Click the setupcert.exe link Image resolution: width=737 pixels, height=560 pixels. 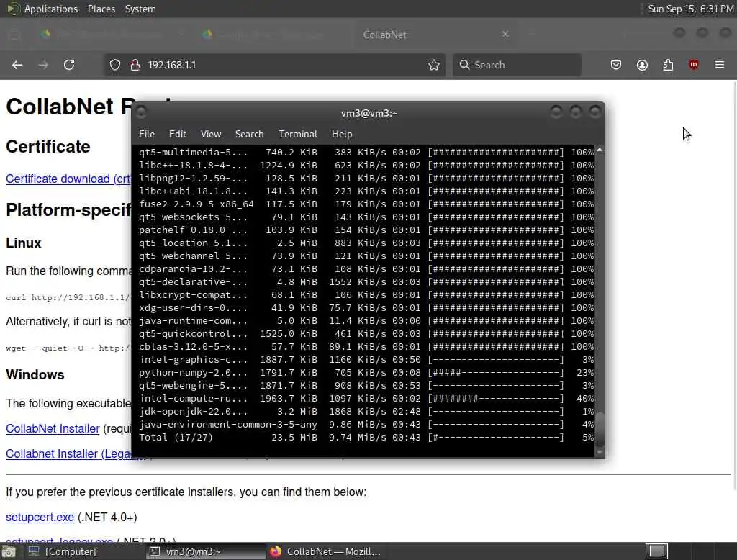(x=40, y=518)
